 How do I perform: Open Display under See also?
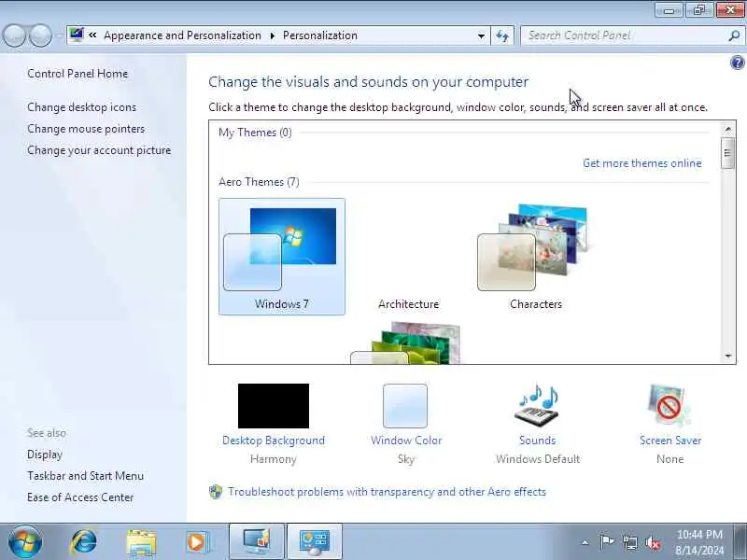coord(45,455)
